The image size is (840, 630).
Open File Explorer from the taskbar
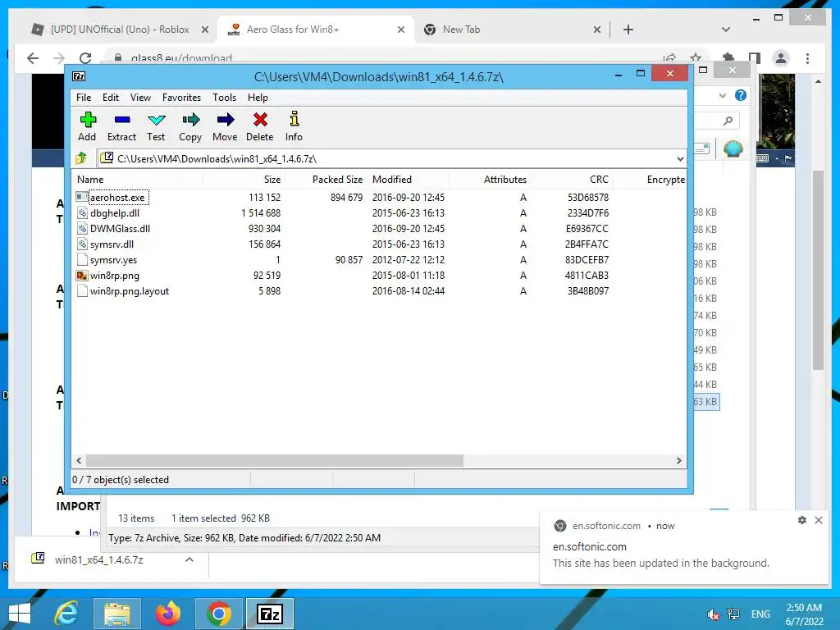116,614
